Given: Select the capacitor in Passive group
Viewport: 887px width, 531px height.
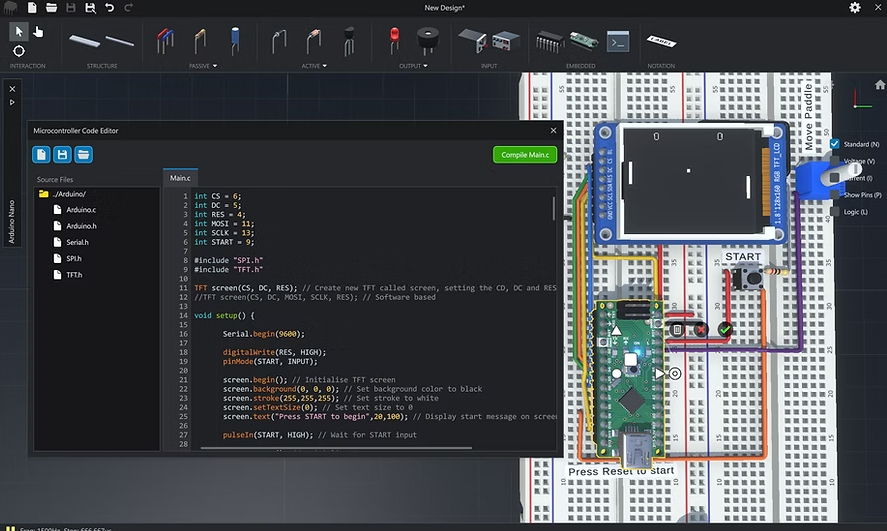Looking at the screenshot, I should [234, 41].
